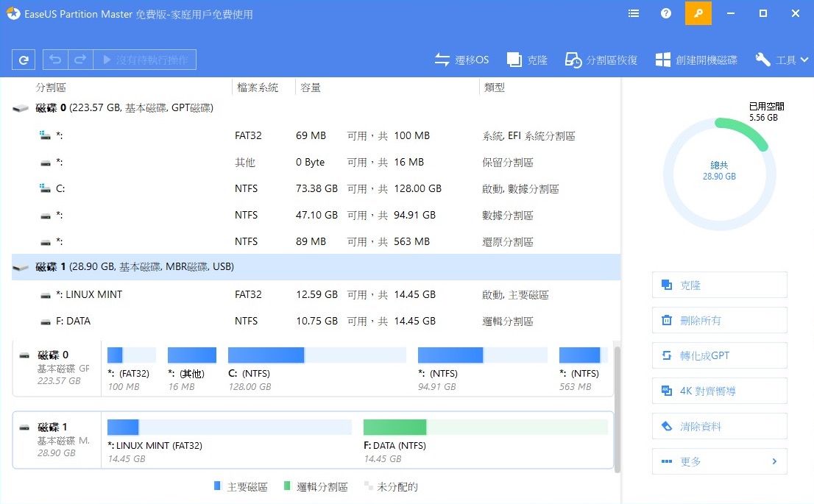814x504 pixels.
Task: Sort by the 分割區 column header
Action: (x=51, y=88)
